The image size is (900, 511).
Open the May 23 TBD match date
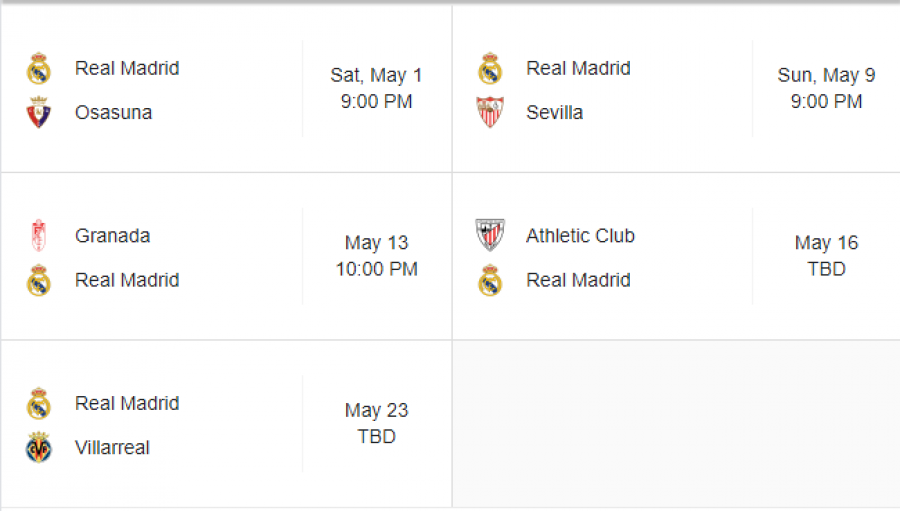[x=377, y=423]
